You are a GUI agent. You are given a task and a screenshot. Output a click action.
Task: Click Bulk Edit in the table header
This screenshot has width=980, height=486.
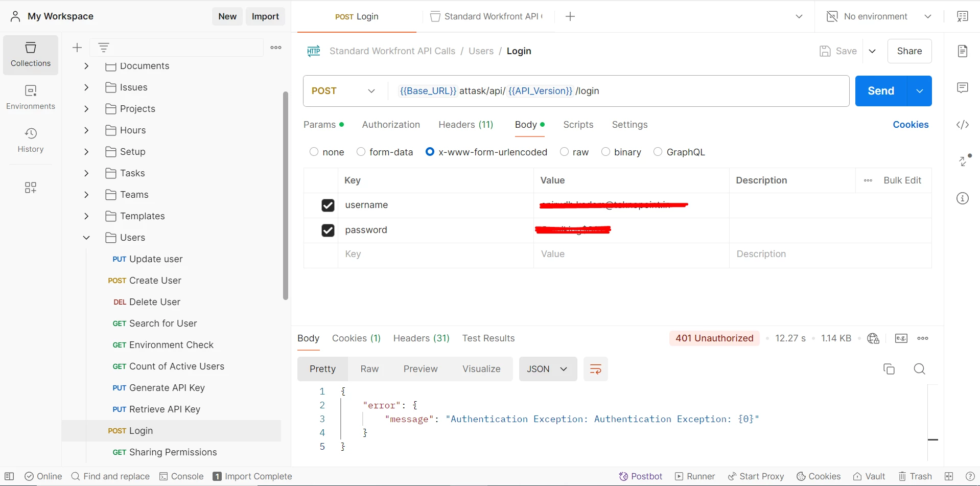(x=902, y=180)
